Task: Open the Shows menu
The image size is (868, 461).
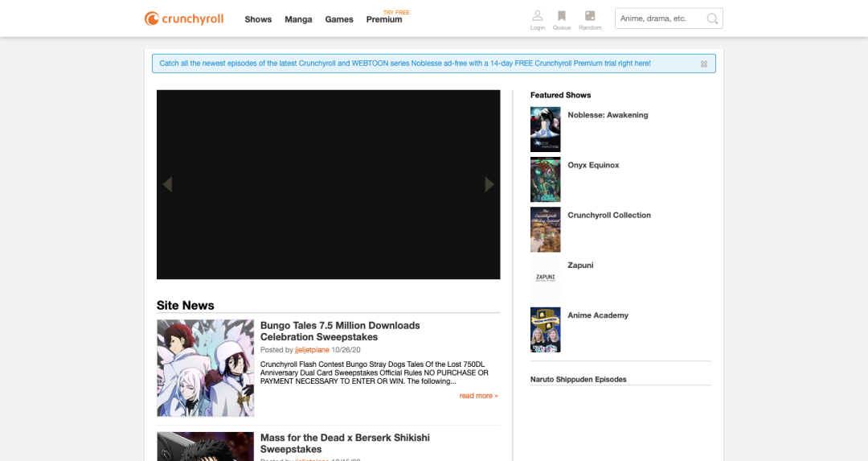Action: pyautogui.click(x=258, y=19)
